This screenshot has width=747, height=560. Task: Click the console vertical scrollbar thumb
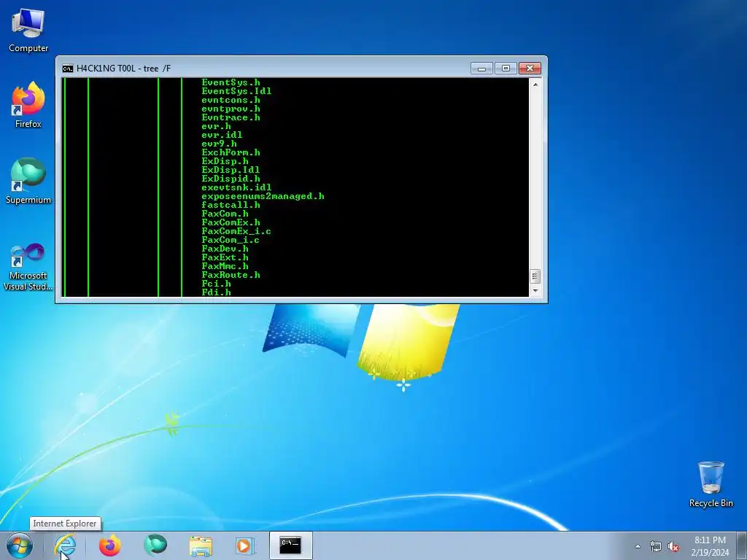click(535, 276)
